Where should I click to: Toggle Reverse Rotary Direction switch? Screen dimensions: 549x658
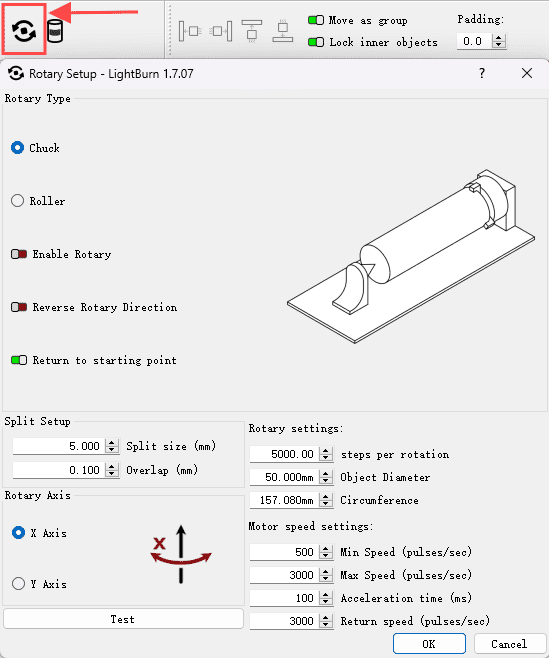pos(19,307)
